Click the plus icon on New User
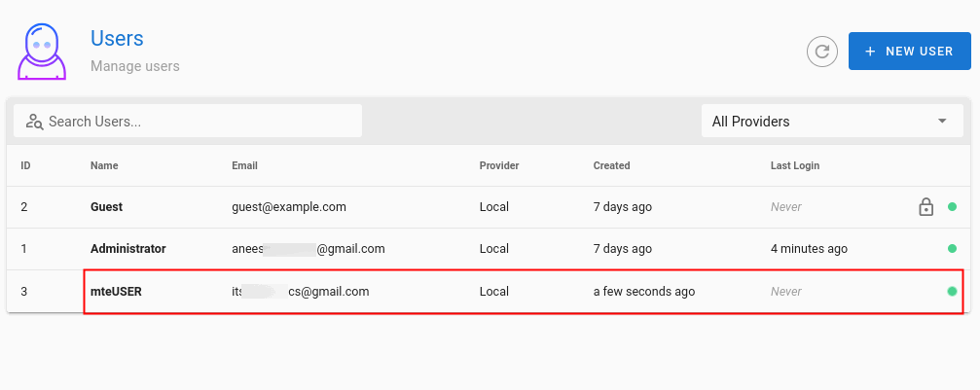Viewport: 980px width, 390px height. (x=869, y=52)
